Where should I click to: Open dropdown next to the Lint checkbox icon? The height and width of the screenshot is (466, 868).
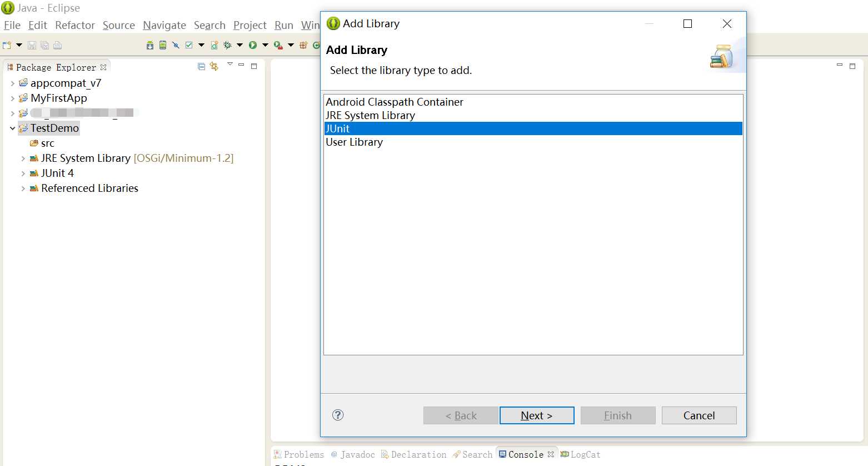click(201, 45)
